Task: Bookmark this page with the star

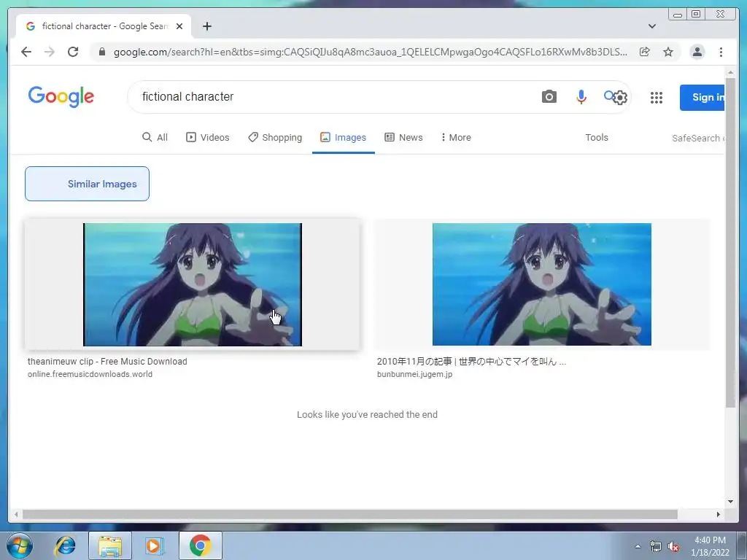Action: pos(668,52)
